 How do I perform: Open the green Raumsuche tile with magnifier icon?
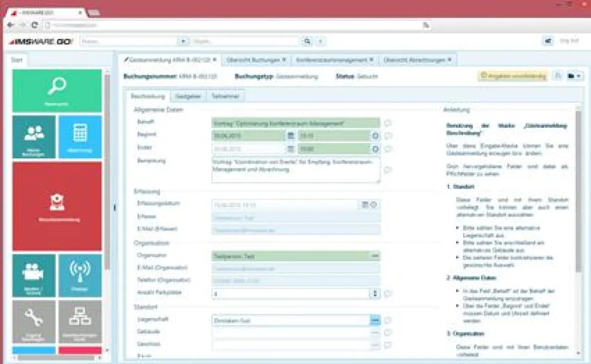57,90
